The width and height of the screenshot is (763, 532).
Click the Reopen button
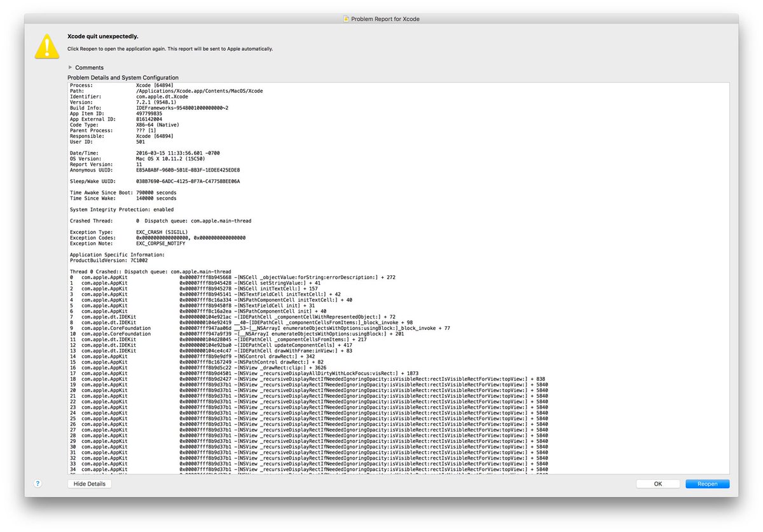pyautogui.click(x=707, y=484)
